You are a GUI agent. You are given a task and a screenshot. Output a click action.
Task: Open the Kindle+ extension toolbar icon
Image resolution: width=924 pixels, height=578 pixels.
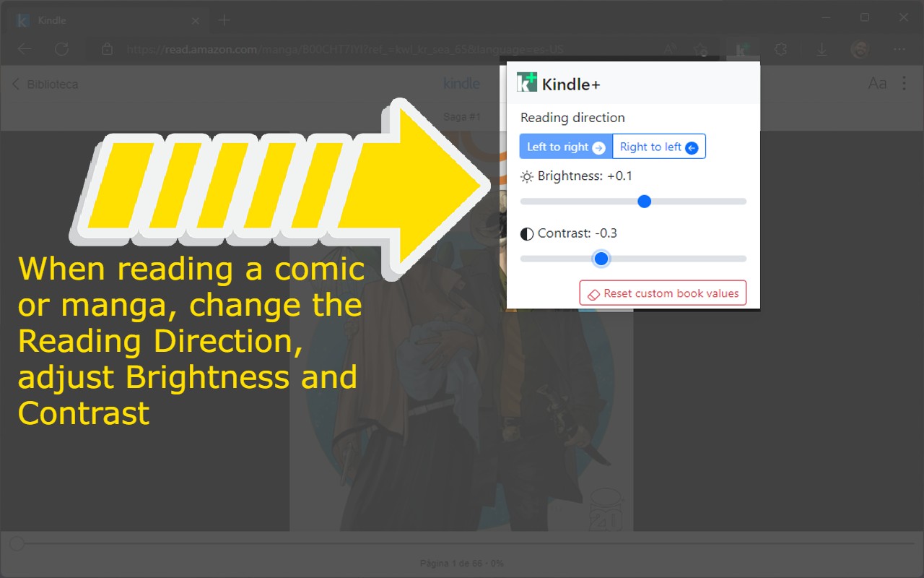pyautogui.click(x=741, y=49)
